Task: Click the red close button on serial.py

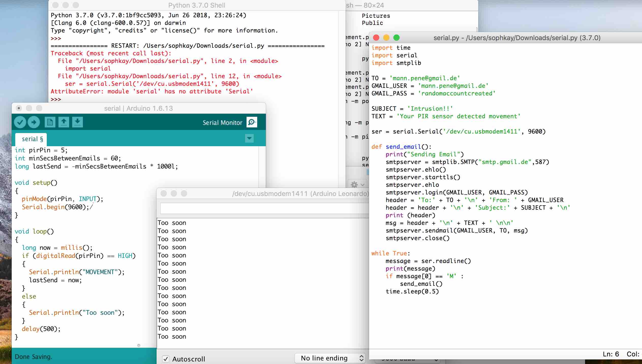Action: tap(376, 38)
